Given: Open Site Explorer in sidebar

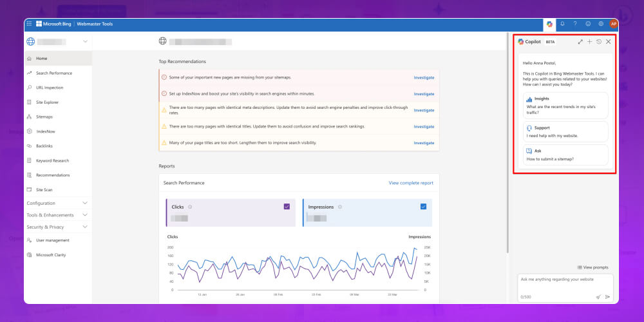Looking at the screenshot, I should tap(58, 102).
